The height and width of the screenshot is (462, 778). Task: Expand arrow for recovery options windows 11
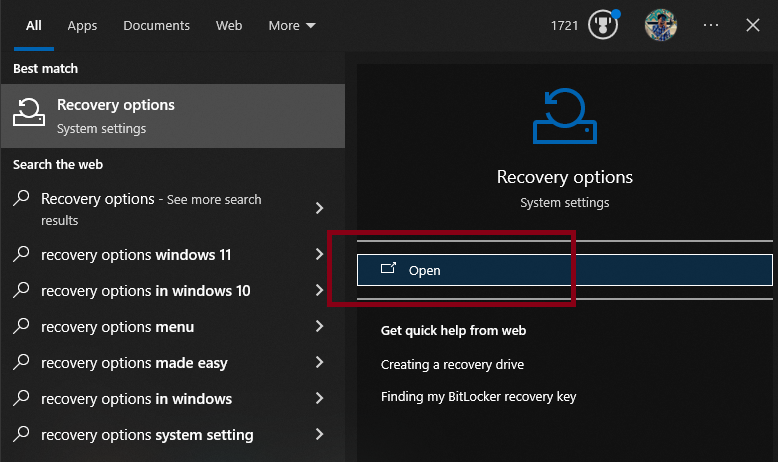pos(320,254)
